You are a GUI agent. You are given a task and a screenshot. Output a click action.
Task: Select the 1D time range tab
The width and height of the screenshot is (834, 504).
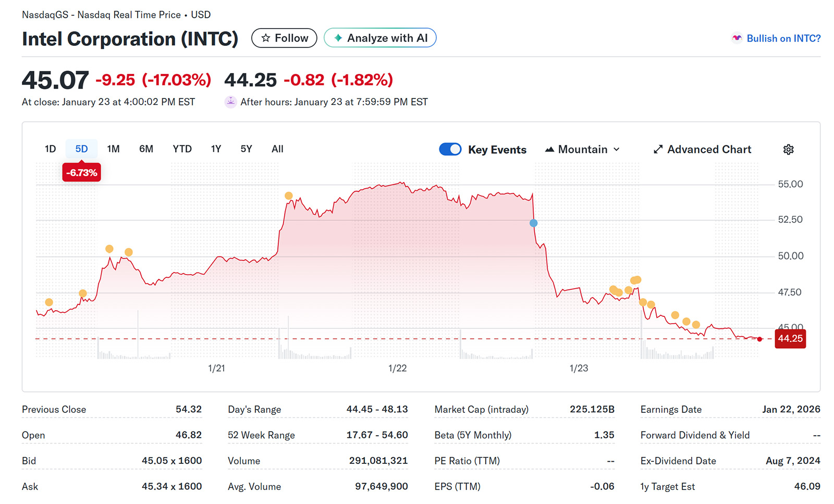[50, 149]
